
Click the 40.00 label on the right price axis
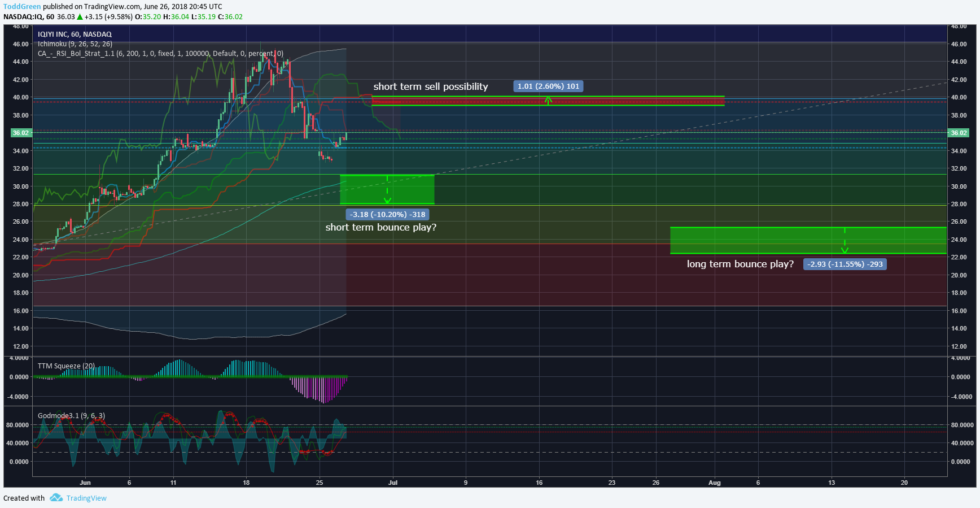(959, 97)
